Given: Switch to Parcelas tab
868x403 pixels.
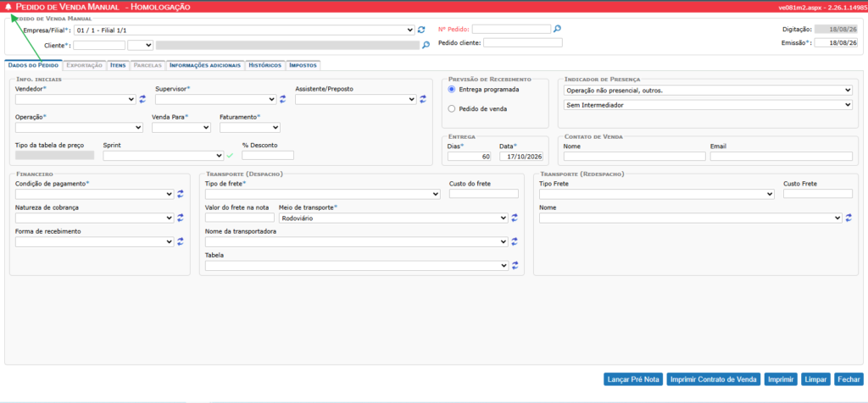Looking at the screenshot, I should tap(147, 65).
